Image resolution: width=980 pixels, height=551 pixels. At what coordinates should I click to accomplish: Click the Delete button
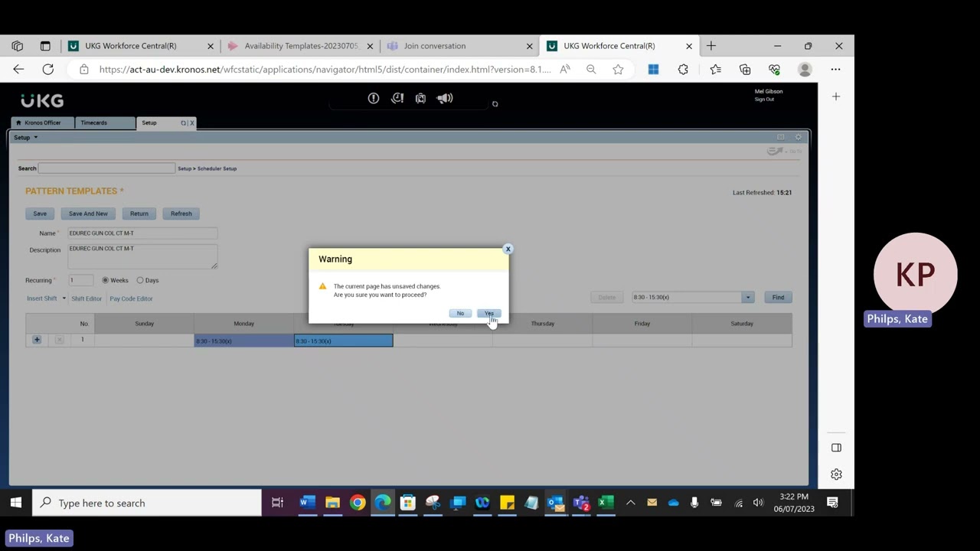click(x=606, y=297)
